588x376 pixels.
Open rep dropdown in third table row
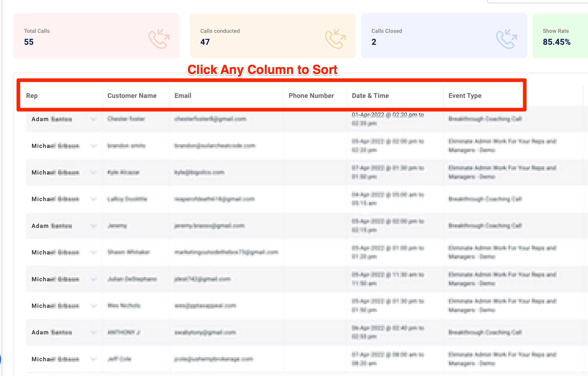pyautogui.click(x=94, y=172)
